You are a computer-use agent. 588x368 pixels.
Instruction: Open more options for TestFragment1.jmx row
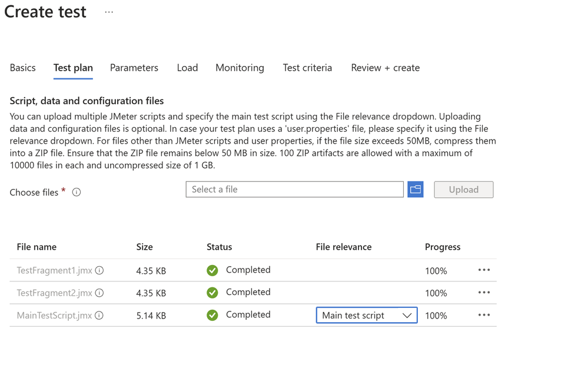[x=484, y=270]
